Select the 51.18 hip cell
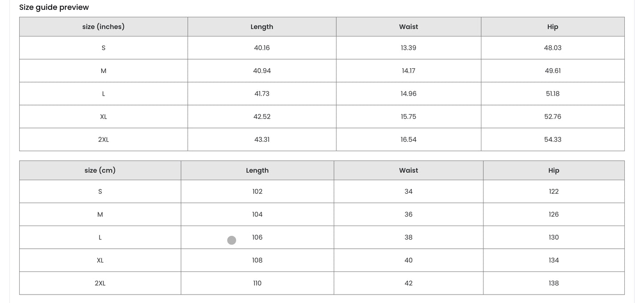This screenshot has height=303, width=644. pos(553,94)
